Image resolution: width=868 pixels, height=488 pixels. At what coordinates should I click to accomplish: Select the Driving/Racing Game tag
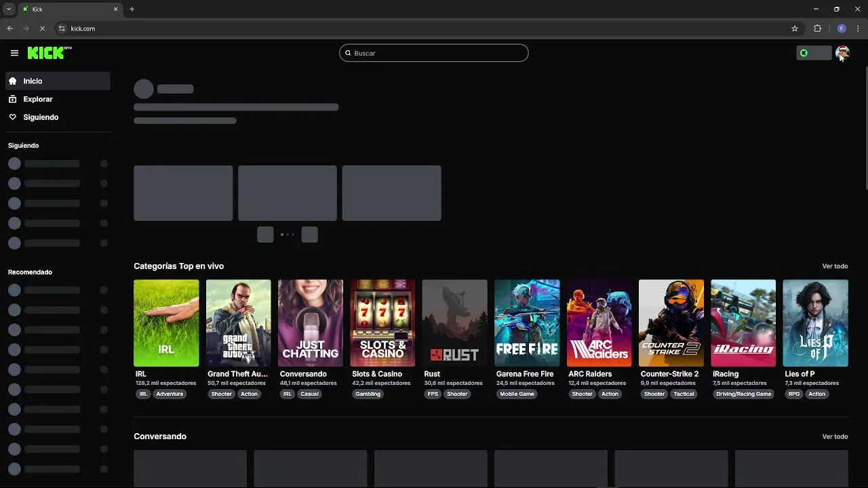[x=743, y=394]
